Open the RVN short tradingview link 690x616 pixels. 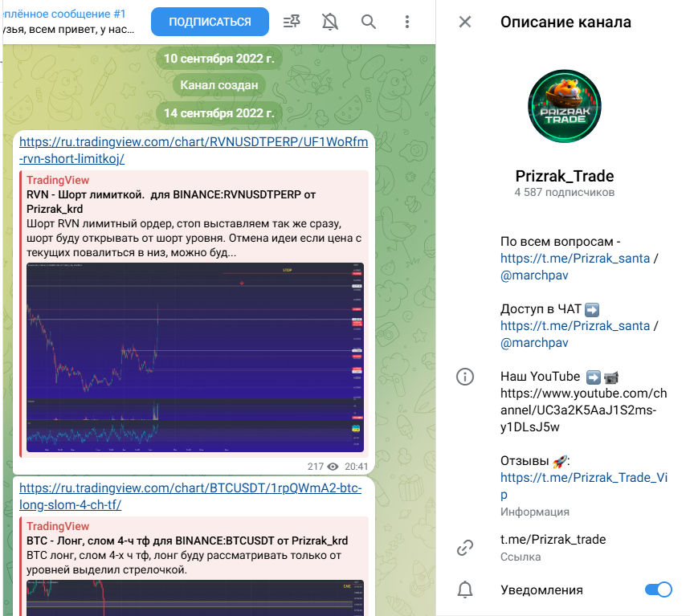194,150
